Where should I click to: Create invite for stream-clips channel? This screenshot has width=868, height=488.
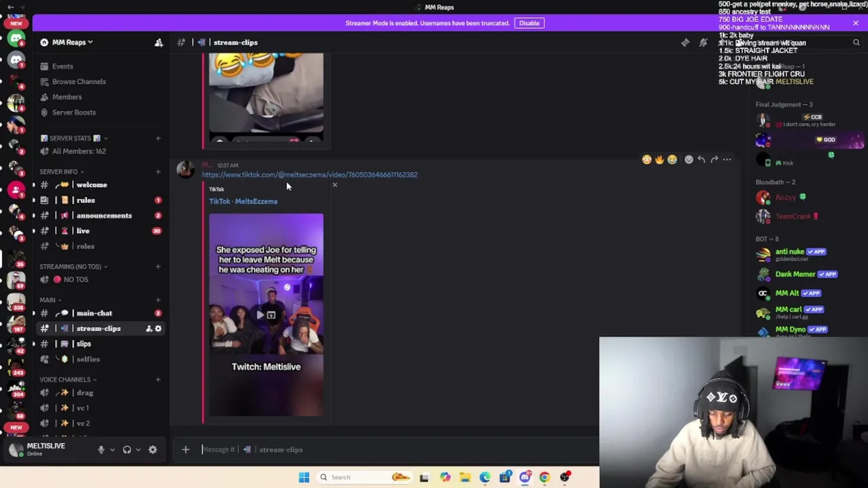tap(149, 329)
